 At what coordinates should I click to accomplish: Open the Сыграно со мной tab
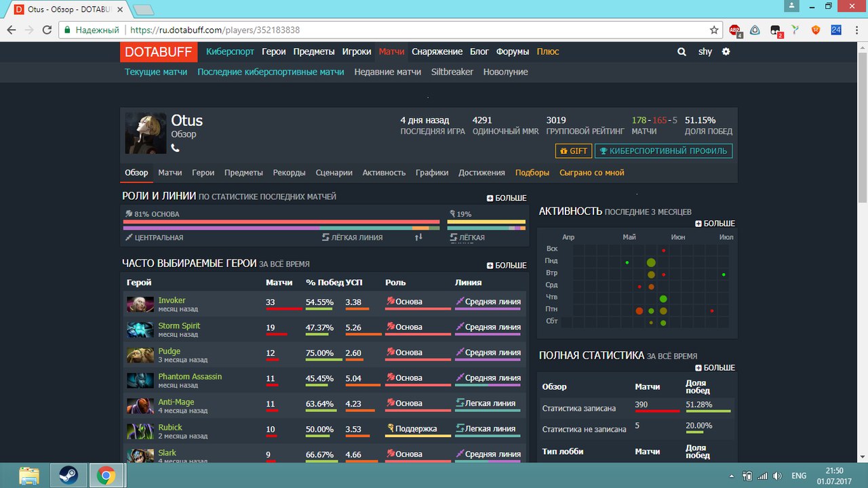[x=592, y=173]
